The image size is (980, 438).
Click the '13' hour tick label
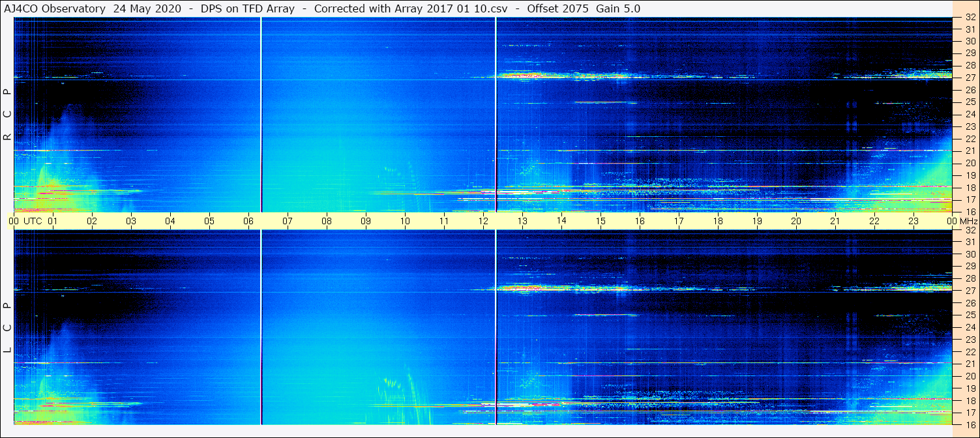522,221
